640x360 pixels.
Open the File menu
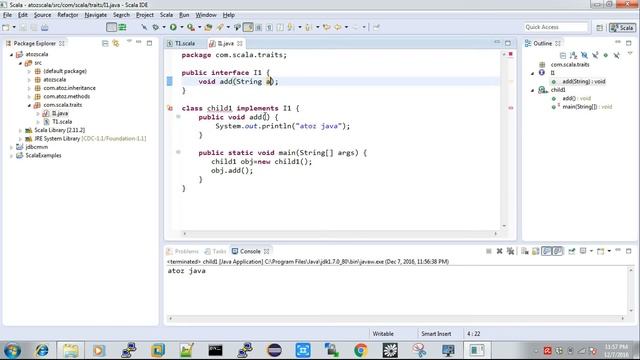tap(7, 15)
